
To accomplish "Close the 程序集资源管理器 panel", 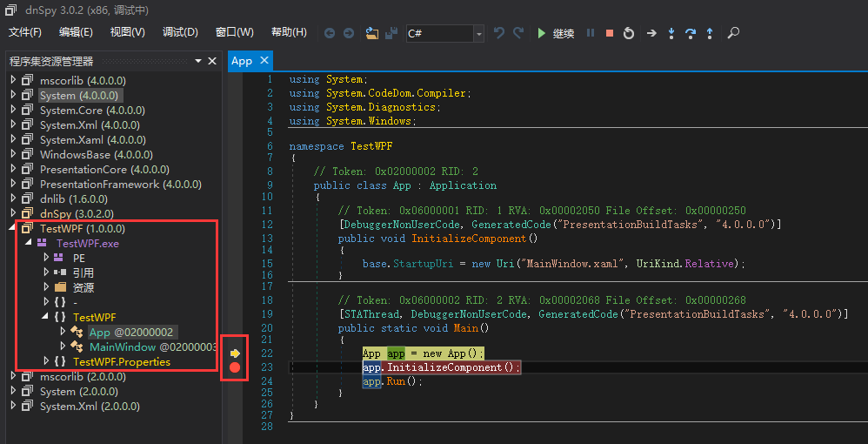I will pos(212,61).
